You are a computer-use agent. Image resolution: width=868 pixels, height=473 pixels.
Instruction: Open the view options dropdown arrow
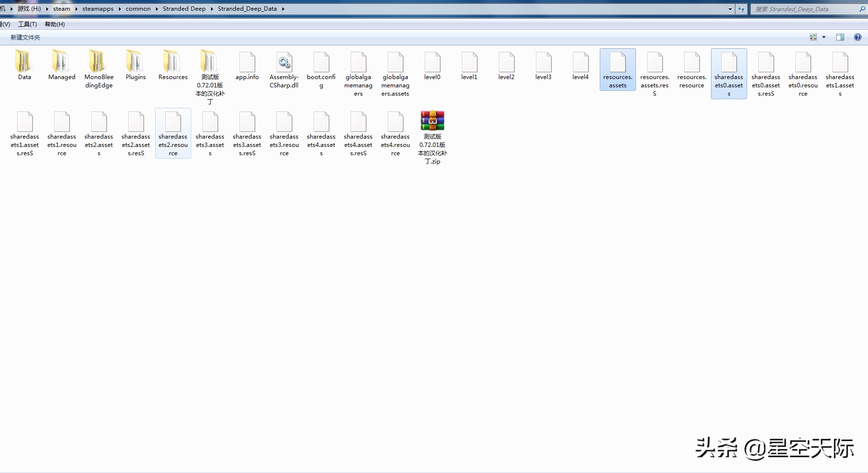pos(824,37)
